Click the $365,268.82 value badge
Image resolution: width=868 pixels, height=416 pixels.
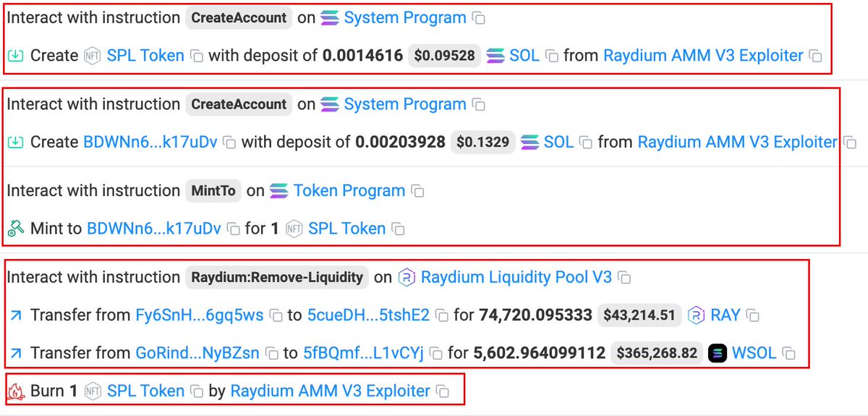[657, 353]
